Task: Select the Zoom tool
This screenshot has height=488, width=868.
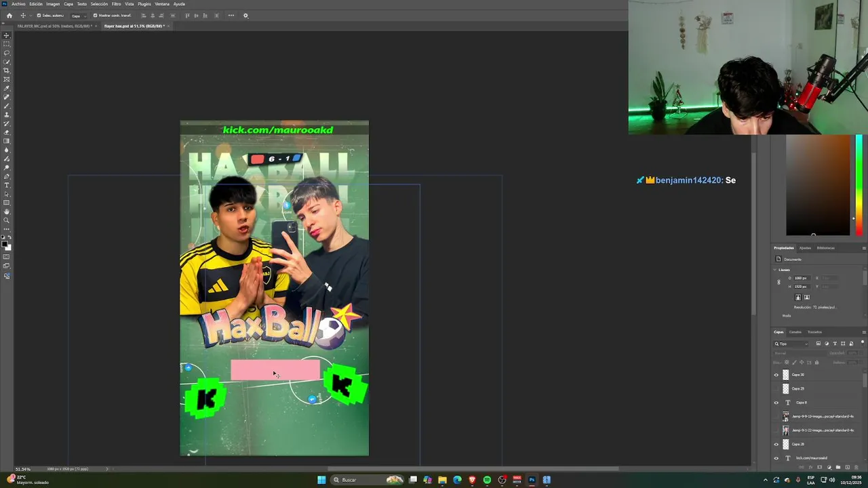Action: 7,220
